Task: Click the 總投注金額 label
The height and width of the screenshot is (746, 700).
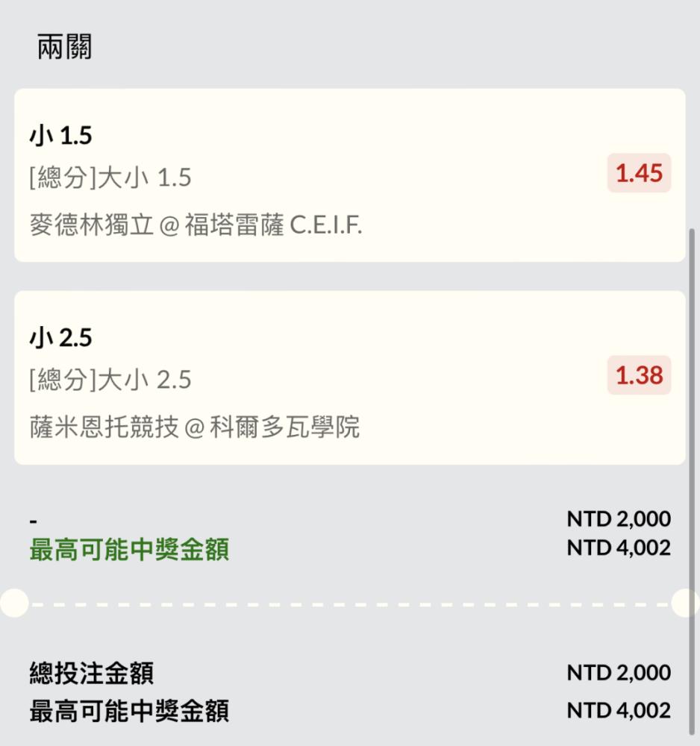Action: tap(92, 673)
